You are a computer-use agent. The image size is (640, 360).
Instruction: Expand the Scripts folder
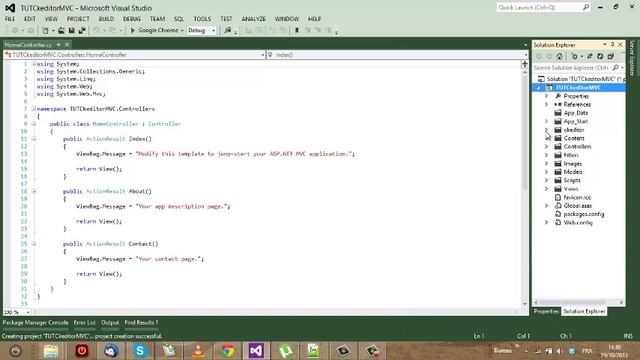point(547,180)
